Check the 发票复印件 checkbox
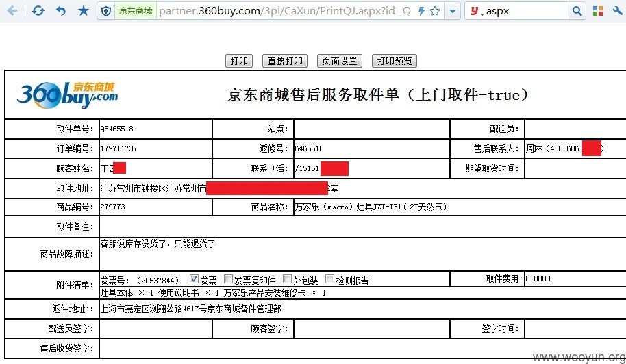 [x=228, y=278]
